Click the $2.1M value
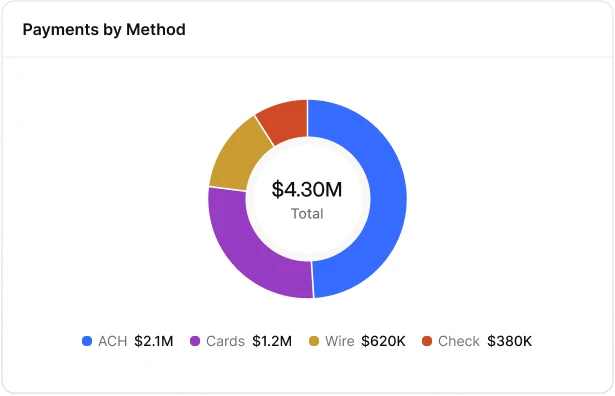 (x=153, y=341)
